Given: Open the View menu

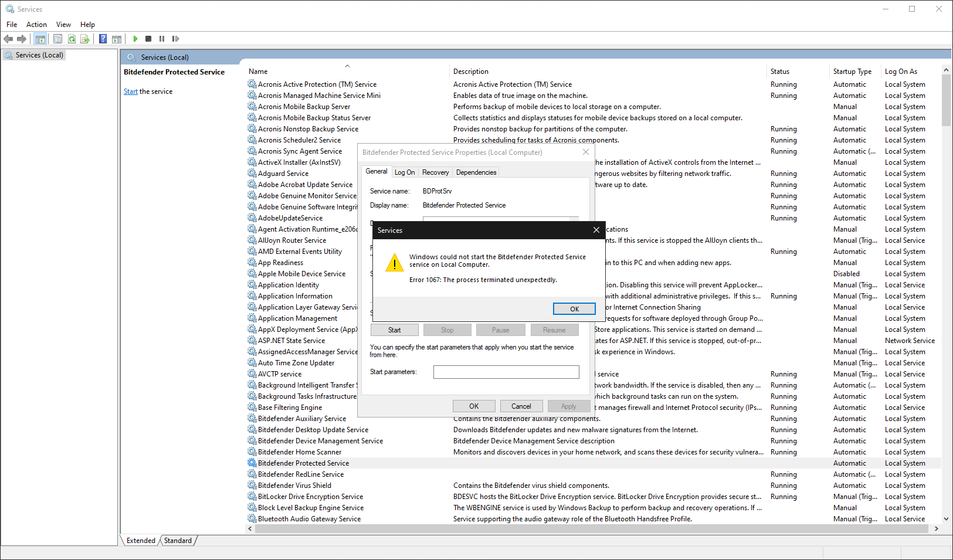Looking at the screenshot, I should click(x=63, y=25).
